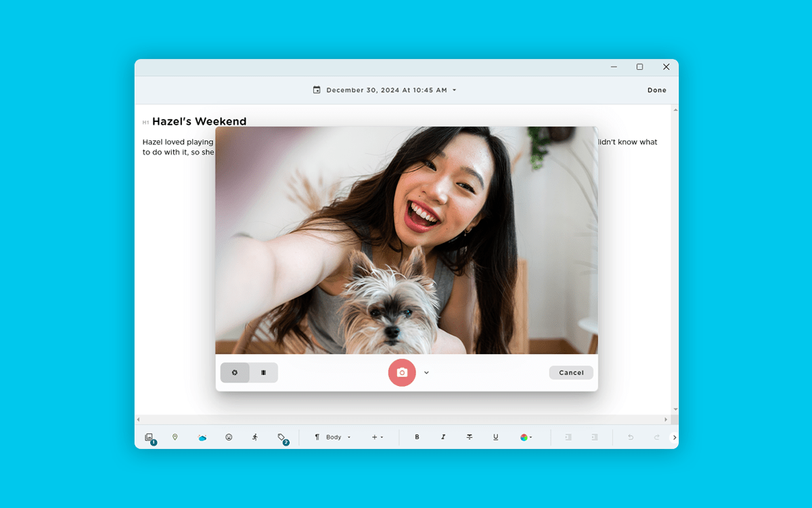The height and width of the screenshot is (508, 812).
Task: Enable underline formatting
Action: 495,437
